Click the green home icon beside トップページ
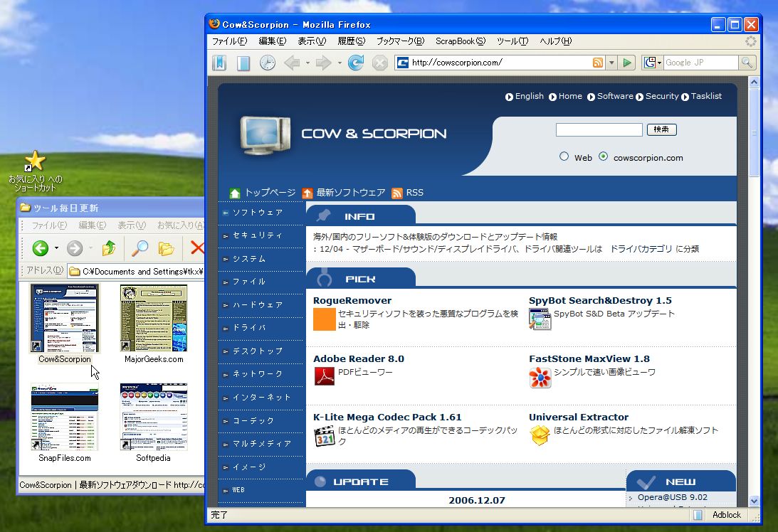Screen dimensions: 778x532 [x=235, y=193]
